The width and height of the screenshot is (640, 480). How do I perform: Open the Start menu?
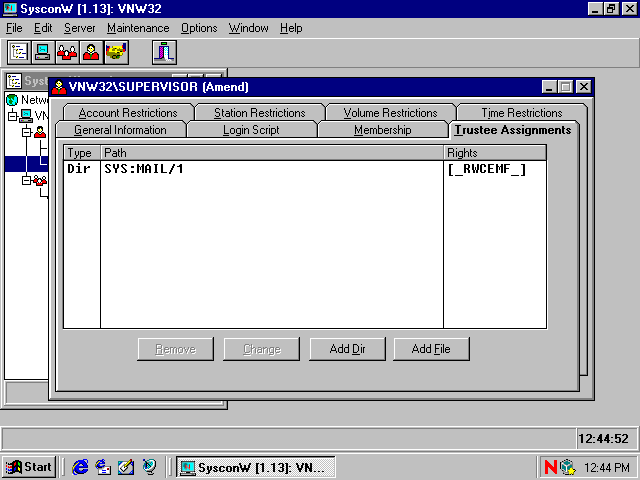click(29, 467)
